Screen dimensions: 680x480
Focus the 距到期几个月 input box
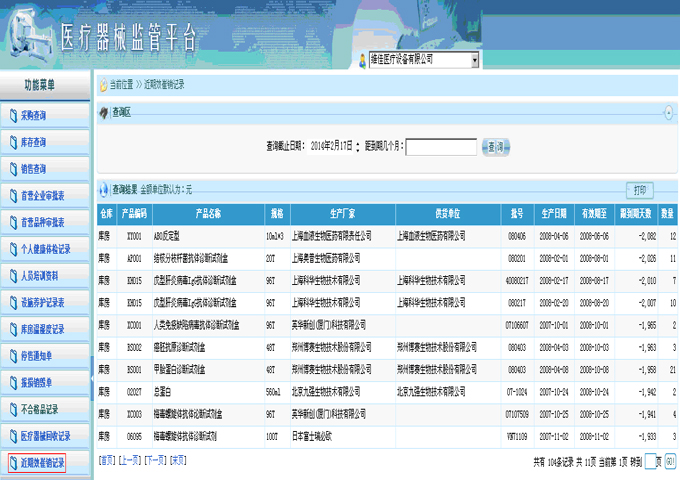coord(441,147)
